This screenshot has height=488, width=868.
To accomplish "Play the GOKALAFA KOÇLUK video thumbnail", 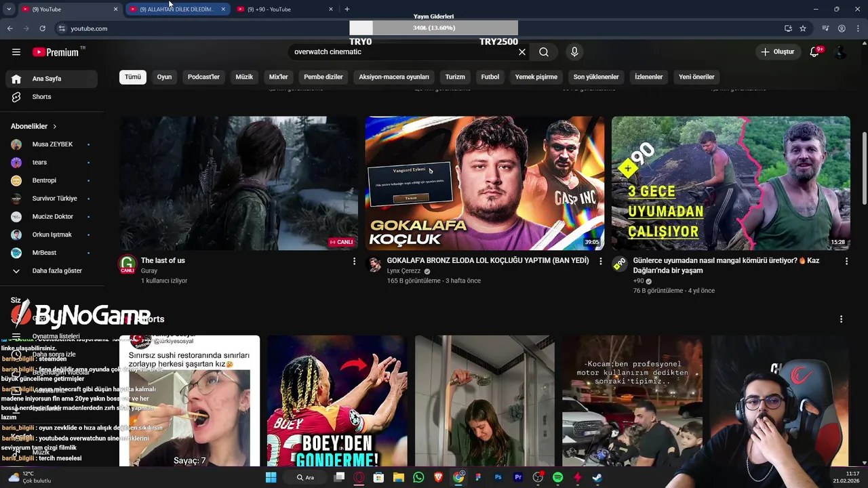I will coord(485,183).
